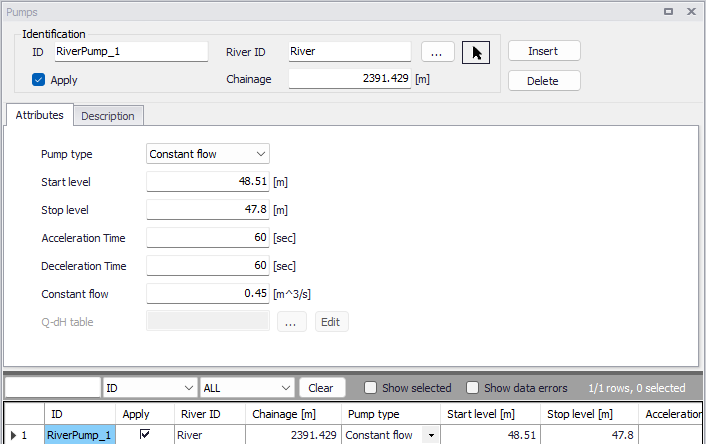Image resolution: width=706 pixels, height=444 pixels.
Task: Click the filter search text box
Action: tap(53, 388)
